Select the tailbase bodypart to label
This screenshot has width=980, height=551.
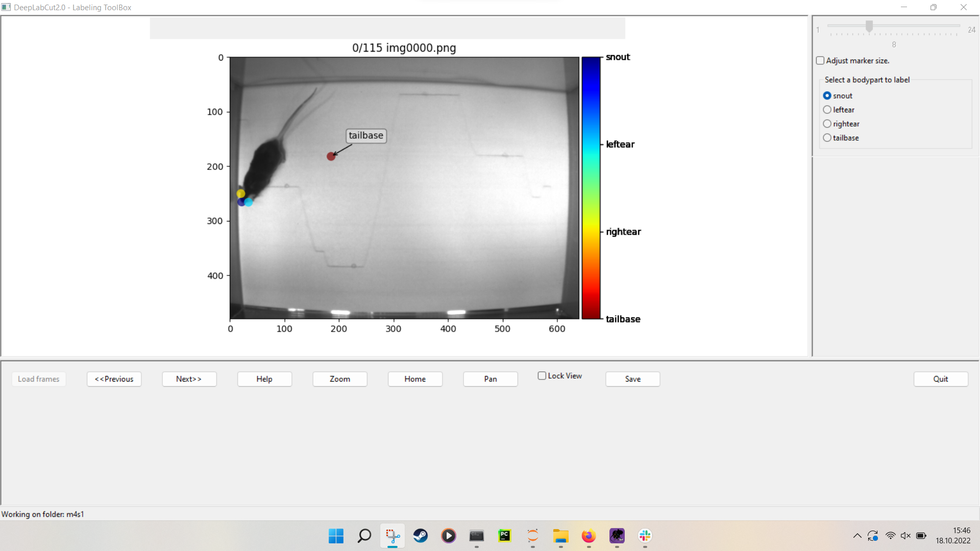point(827,138)
